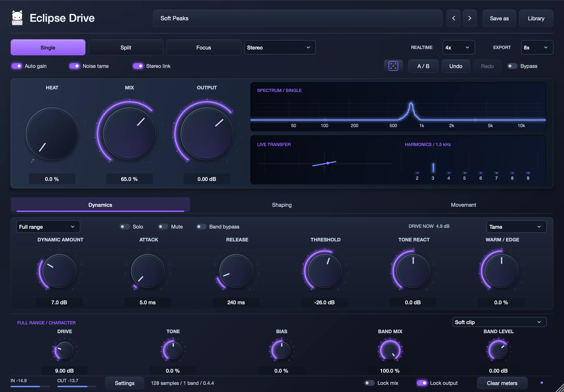Expand the Full range band dropdown
The width and height of the screenshot is (564, 392).
[x=48, y=227]
